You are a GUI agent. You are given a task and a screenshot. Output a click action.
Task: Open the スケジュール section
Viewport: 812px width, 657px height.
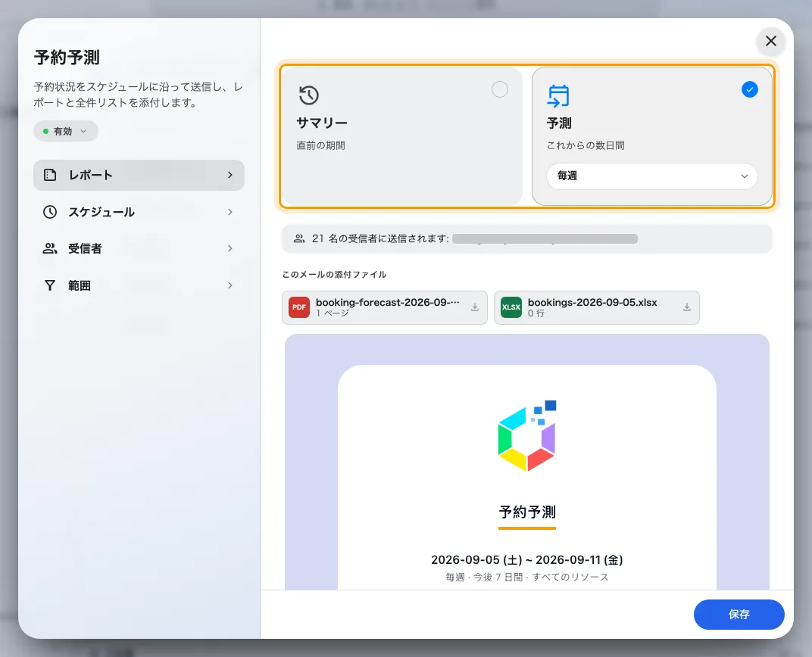pyautogui.click(x=139, y=212)
